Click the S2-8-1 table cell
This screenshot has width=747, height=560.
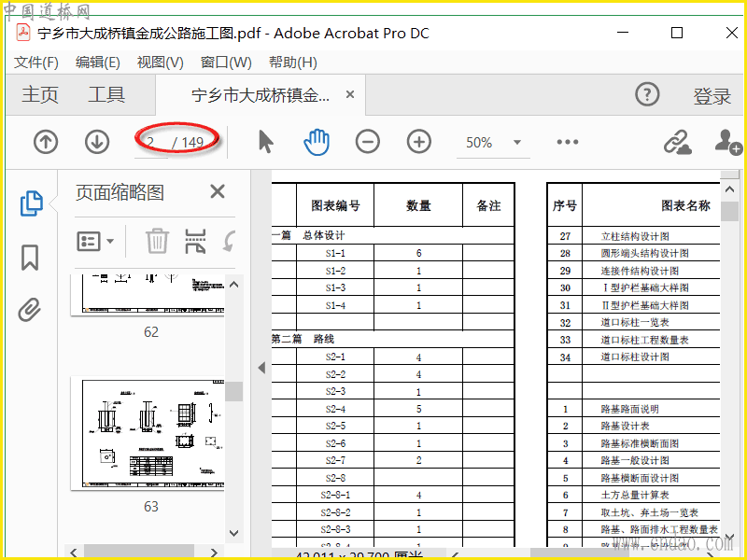(x=335, y=496)
